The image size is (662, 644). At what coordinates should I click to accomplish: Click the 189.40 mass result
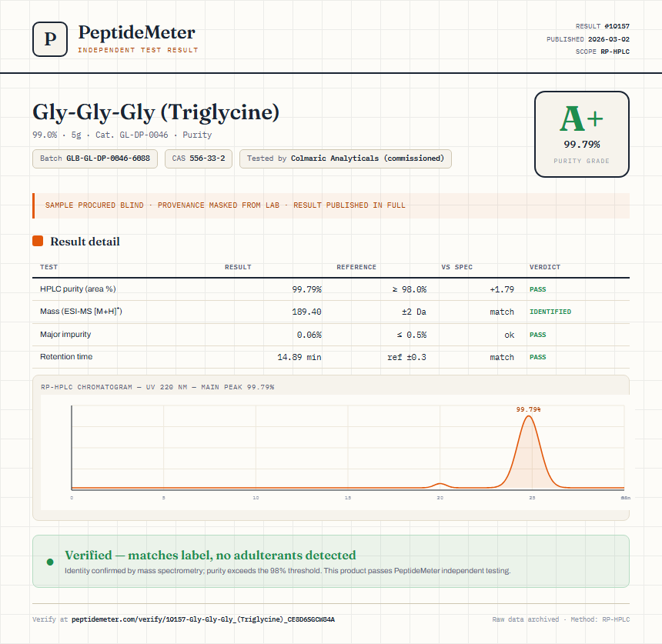[306, 312]
